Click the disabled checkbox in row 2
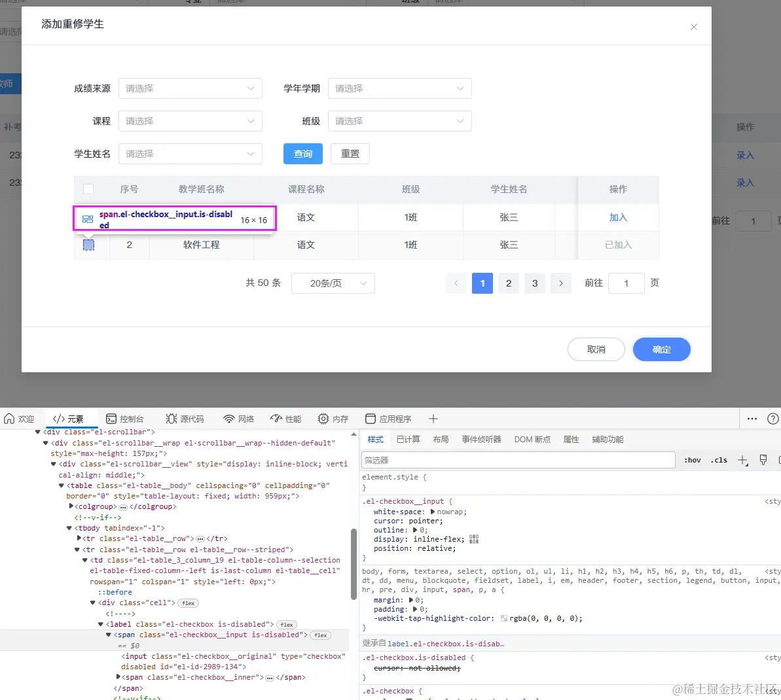Image resolution: width=781 pixels, height=700 pixels. pyautogui.click(x=88, y=245)
